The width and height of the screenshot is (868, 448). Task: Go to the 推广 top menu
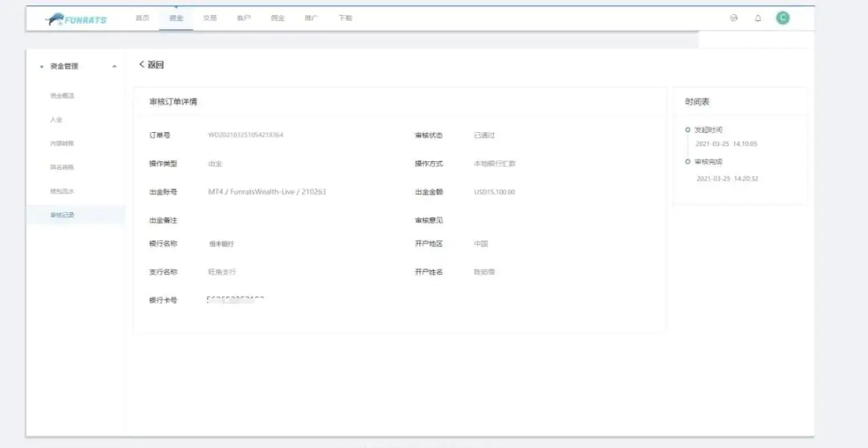pyautogui.click(x=311, y=18)
